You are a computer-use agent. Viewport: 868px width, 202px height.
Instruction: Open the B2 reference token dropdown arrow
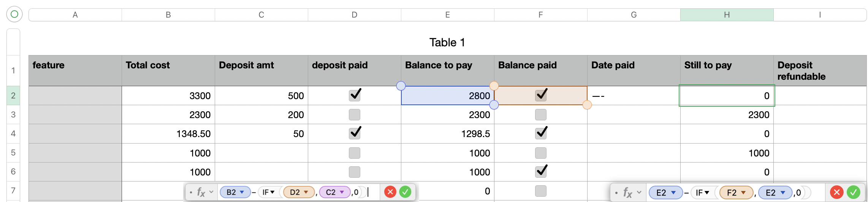[x=242, y=192]
